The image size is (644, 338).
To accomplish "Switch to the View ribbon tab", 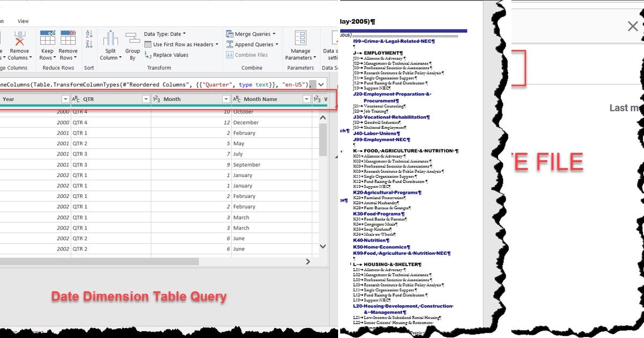I will 23,21.
